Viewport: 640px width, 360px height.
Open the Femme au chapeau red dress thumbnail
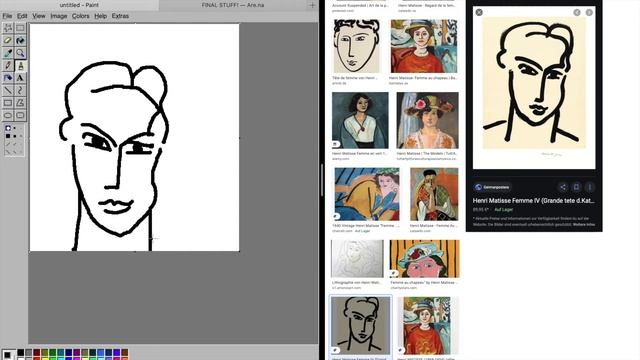(424, 46)
